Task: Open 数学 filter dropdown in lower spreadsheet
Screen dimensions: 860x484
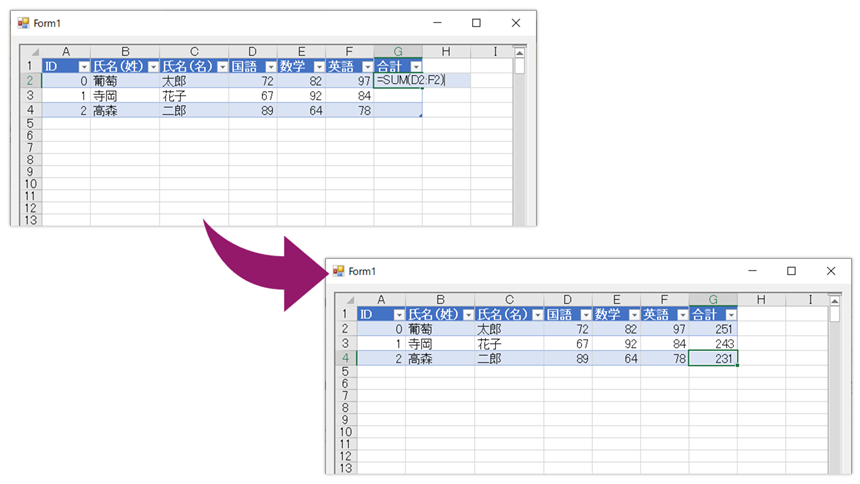Action: pos(630,315)
